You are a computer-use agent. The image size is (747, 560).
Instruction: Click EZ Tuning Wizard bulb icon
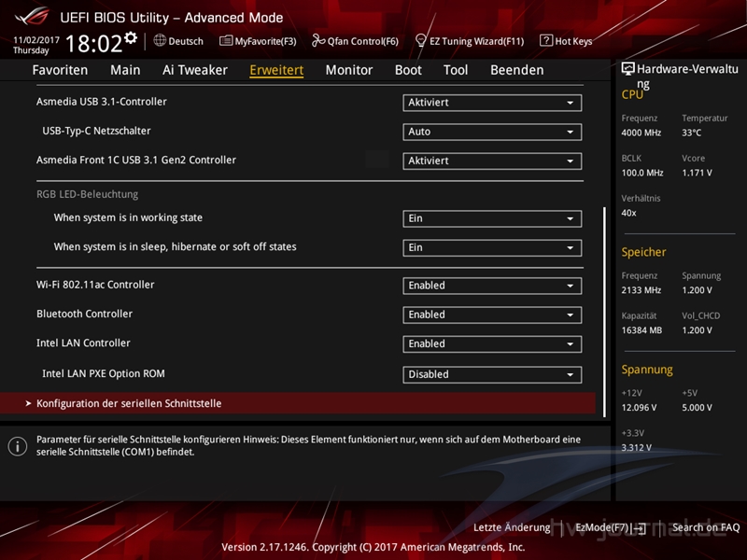(420, 40)
